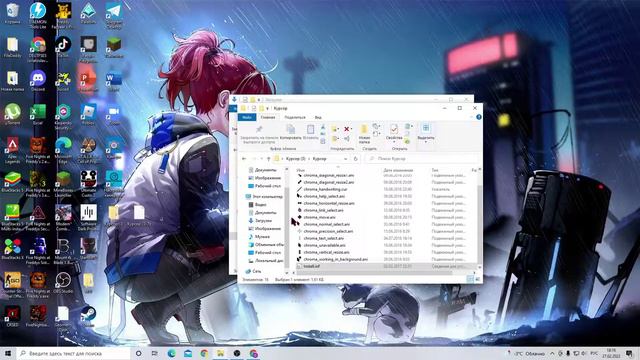Click the New folder ribbon button
Viewport: 640px width, 360px height.
tap(364, 134)
